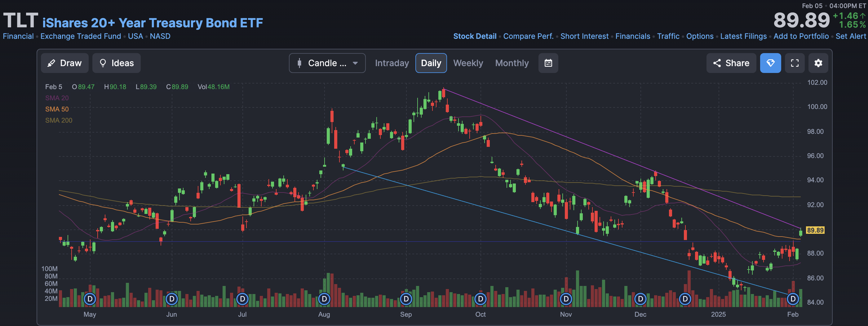
Task: Toggle the SMA 20 indicator label
Action: (57, 98)
